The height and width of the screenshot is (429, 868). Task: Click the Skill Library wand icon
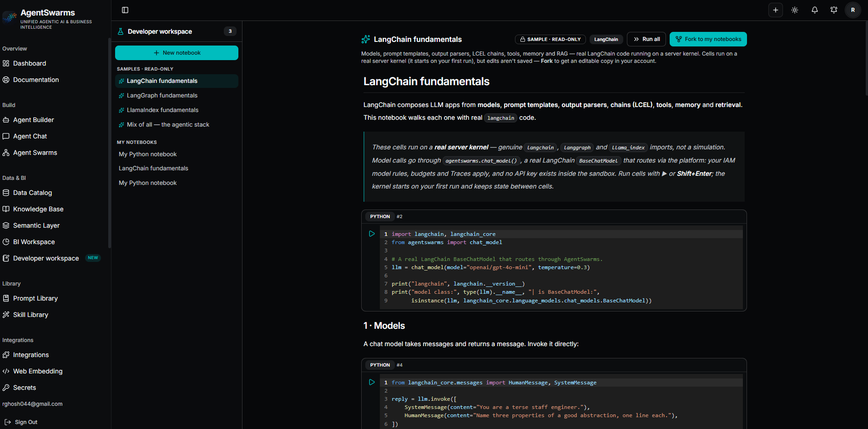tap(6, 315)
